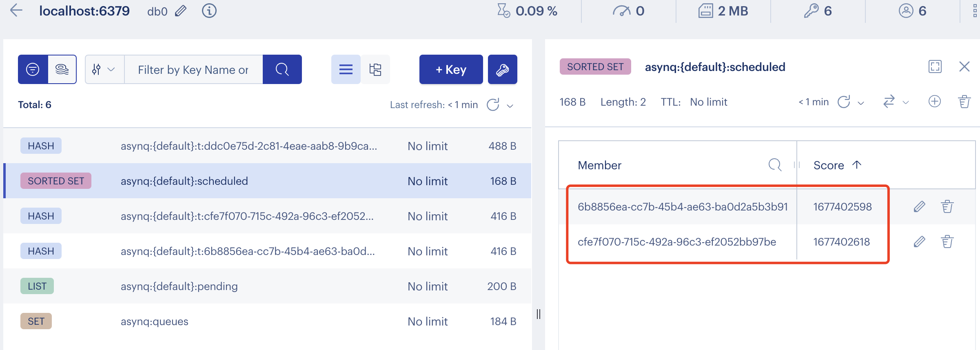Delete the asynq scheduled key
This screenshot has width=980, height=350.
(964, 102)
